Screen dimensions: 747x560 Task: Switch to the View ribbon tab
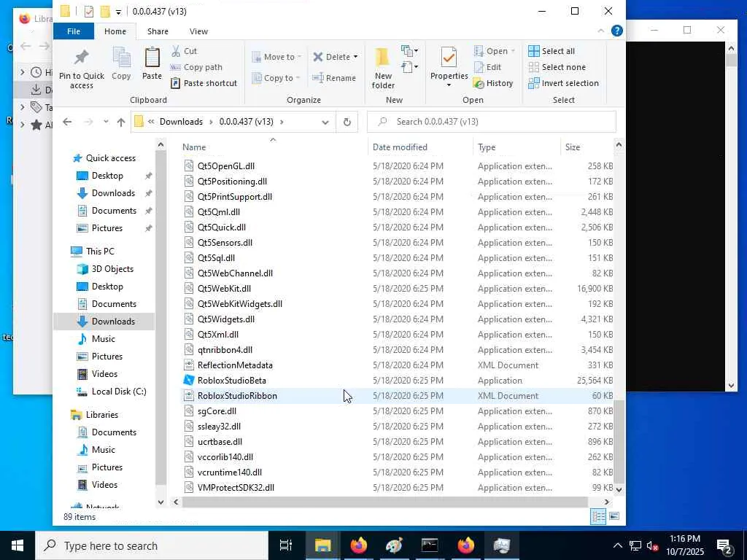click(x=198, y=31)
